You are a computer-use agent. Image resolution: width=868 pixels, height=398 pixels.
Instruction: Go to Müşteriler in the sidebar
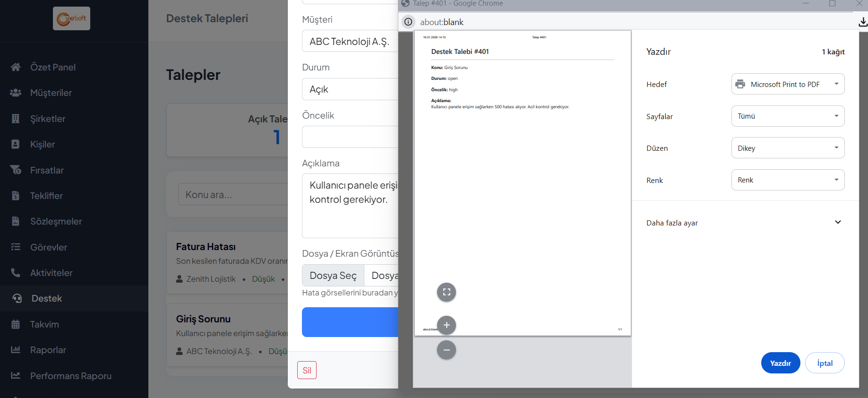(x=51, y=93)
